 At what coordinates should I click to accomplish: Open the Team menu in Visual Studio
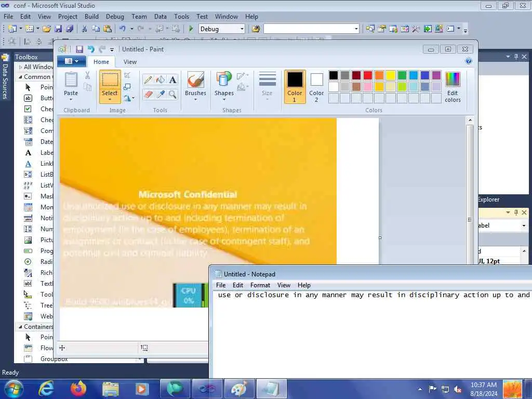pos(139,17)
